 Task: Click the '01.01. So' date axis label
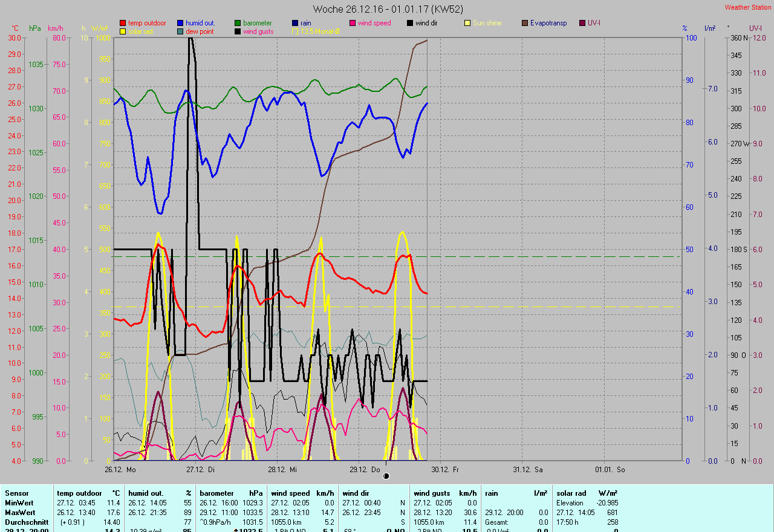610,469
